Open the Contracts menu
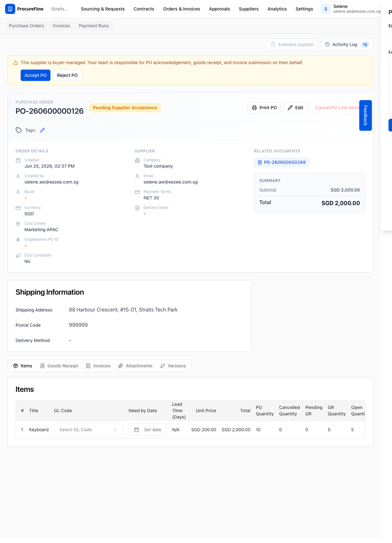This screenshot has width=392, height=543. [x=144, y=9]
